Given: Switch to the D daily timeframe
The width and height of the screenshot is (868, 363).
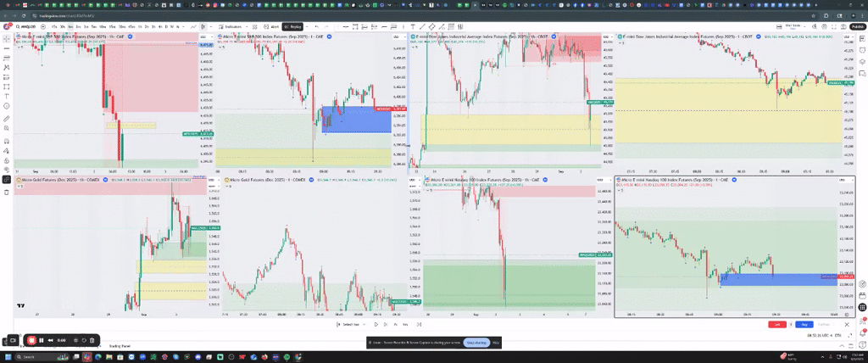Looking at the screenshot, I should (167, 26).
